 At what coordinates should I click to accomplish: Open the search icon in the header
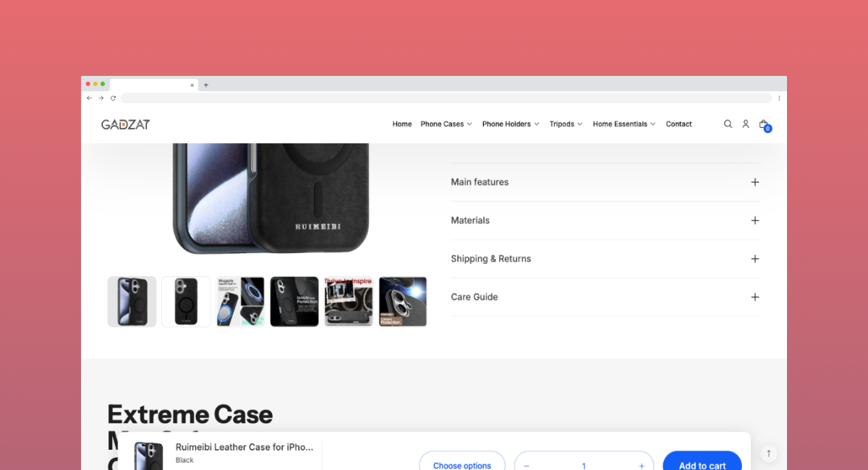(728, 124)
